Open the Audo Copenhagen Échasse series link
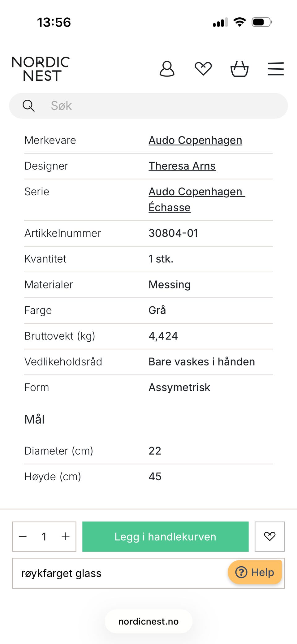This screenshot has width=297, height=644. [196, 199]
